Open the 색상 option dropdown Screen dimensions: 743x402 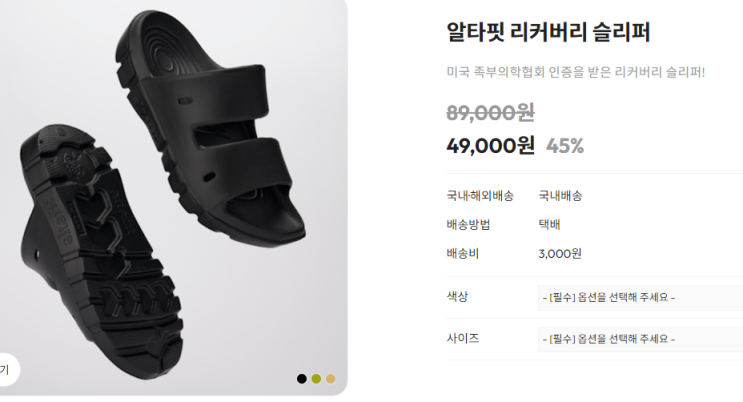pos(640,298)
